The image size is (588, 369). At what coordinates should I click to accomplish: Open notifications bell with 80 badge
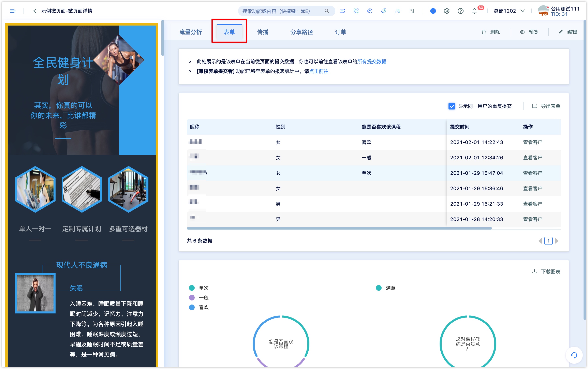(x=474, y=11)
